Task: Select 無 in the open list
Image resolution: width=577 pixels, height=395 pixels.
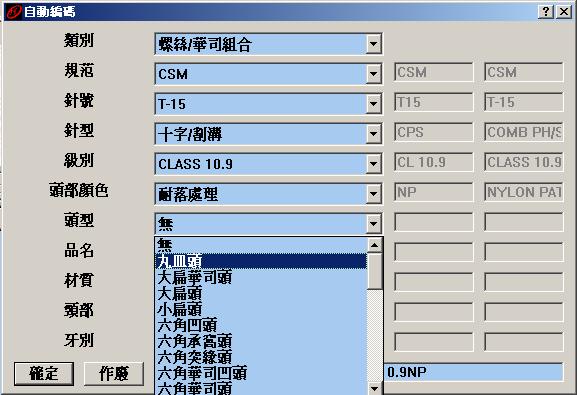Action: [261, 245]
